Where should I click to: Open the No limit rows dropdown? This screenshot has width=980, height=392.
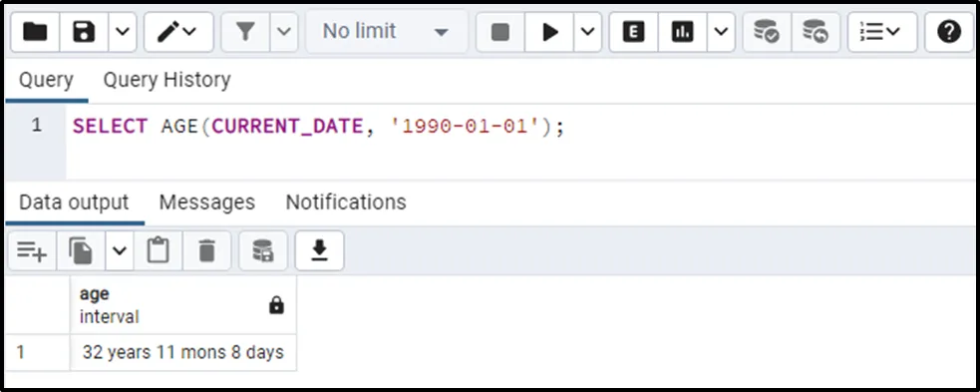click(386, 31)
